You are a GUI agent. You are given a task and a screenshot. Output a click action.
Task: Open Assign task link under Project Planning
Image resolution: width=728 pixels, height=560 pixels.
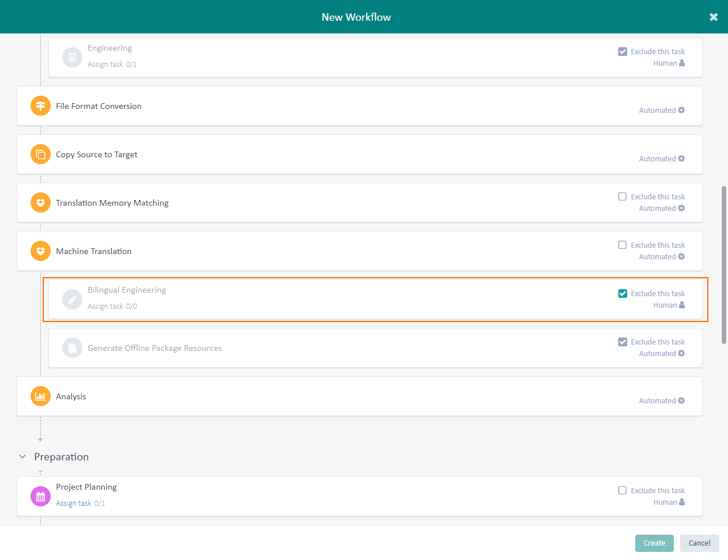point(74,503)
